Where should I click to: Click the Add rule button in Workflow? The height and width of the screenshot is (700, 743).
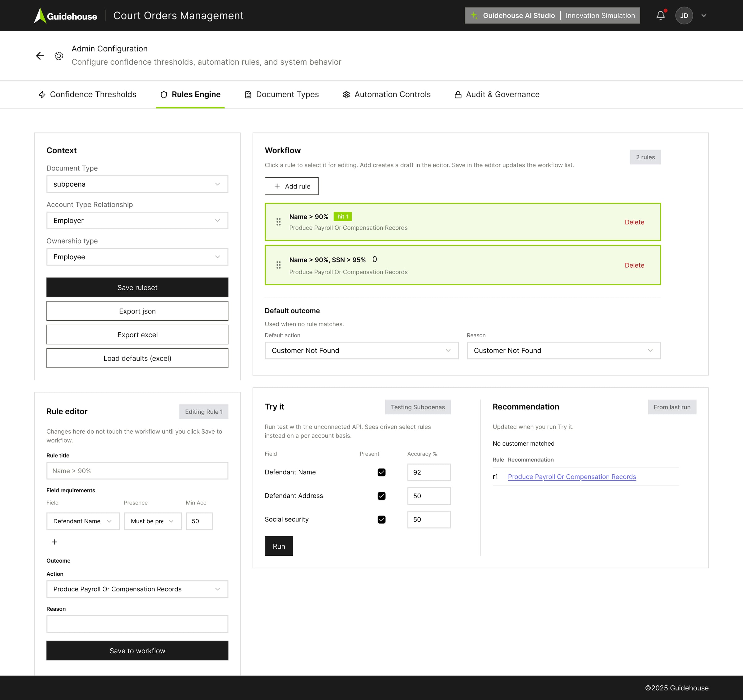pos(292,186)
